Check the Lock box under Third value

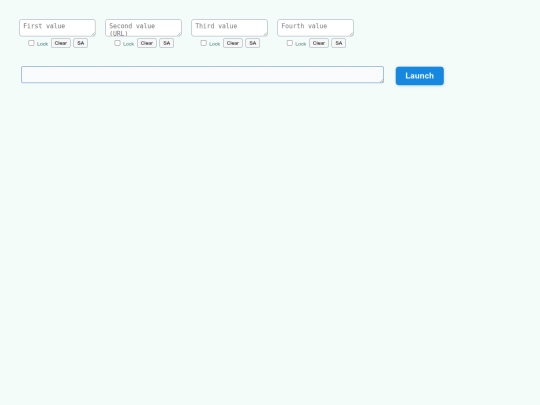[204, 43]
